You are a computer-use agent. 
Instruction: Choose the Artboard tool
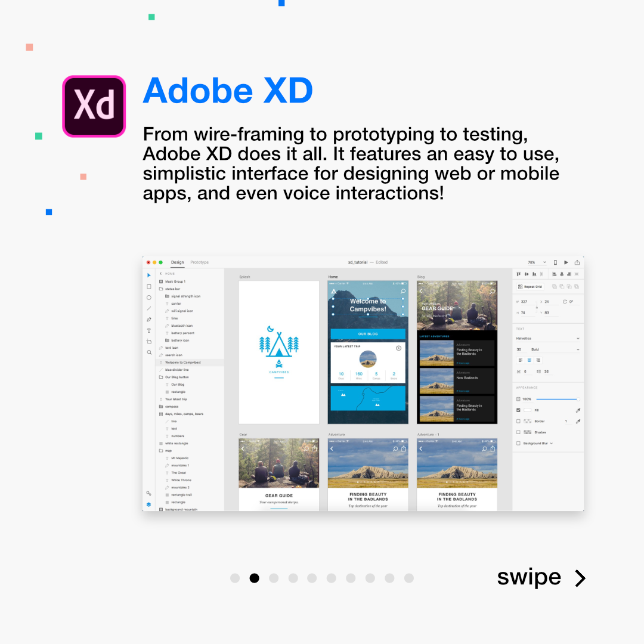coord(149,342)
